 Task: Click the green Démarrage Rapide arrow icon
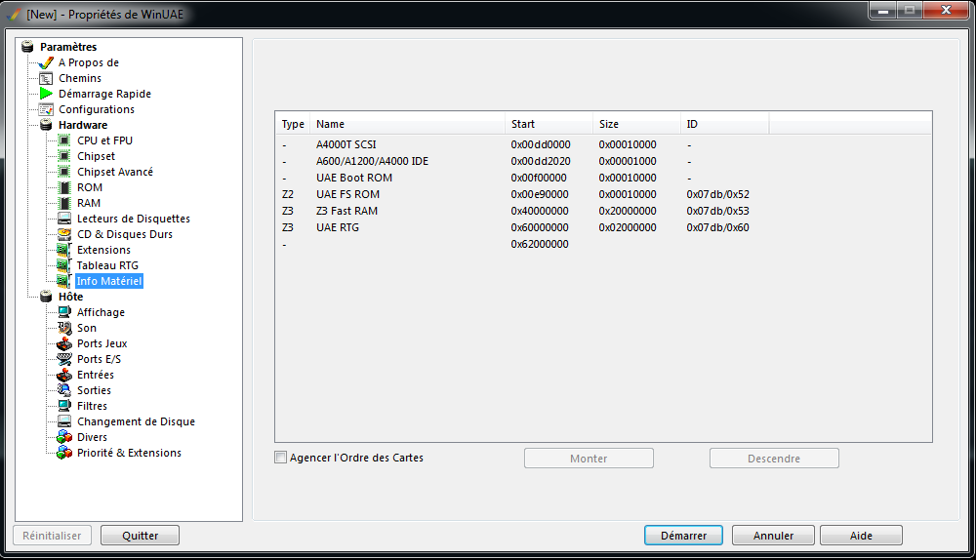click(46, 94)
